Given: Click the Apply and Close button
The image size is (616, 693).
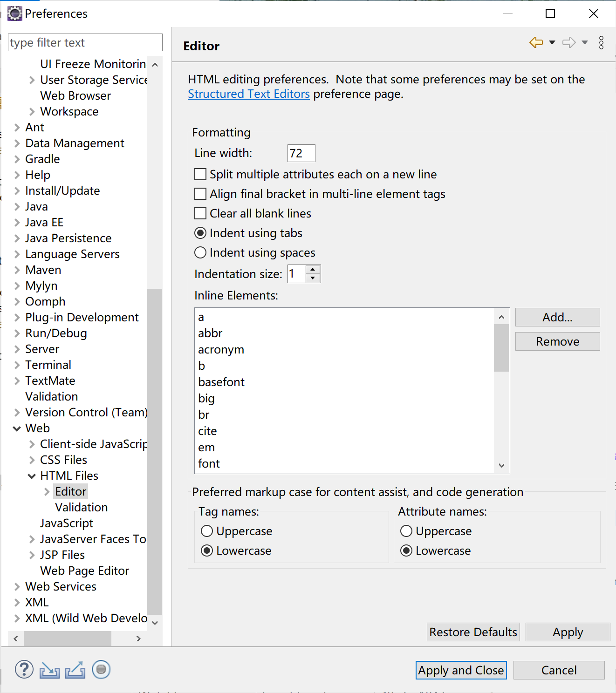Looking at the screenshot, I should click(x=461, y=670).
